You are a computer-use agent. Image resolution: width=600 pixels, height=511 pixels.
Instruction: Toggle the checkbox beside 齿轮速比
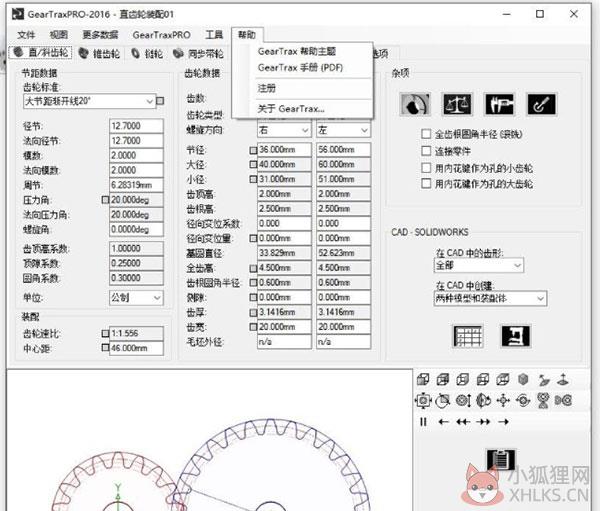(105, 333)
